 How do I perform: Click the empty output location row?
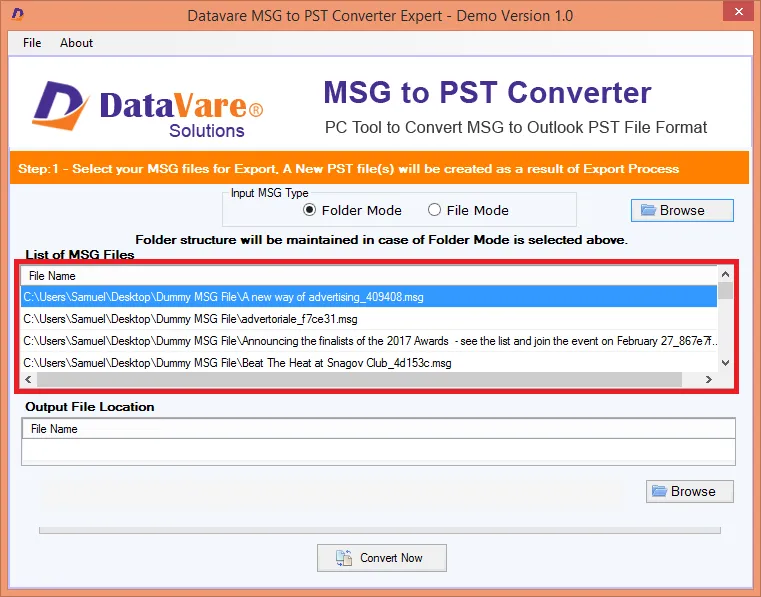coord(379,450)
